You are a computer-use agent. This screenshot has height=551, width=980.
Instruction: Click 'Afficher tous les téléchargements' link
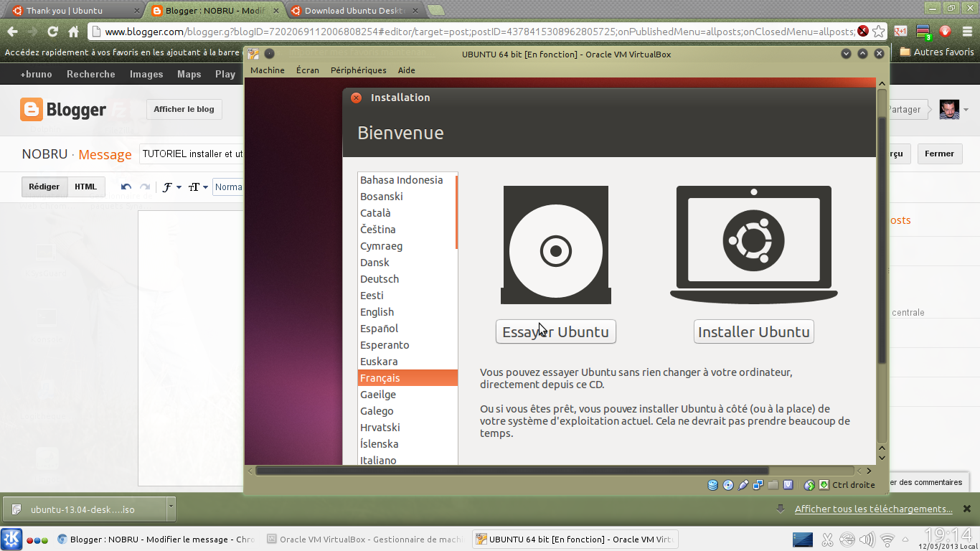[873, 509]
